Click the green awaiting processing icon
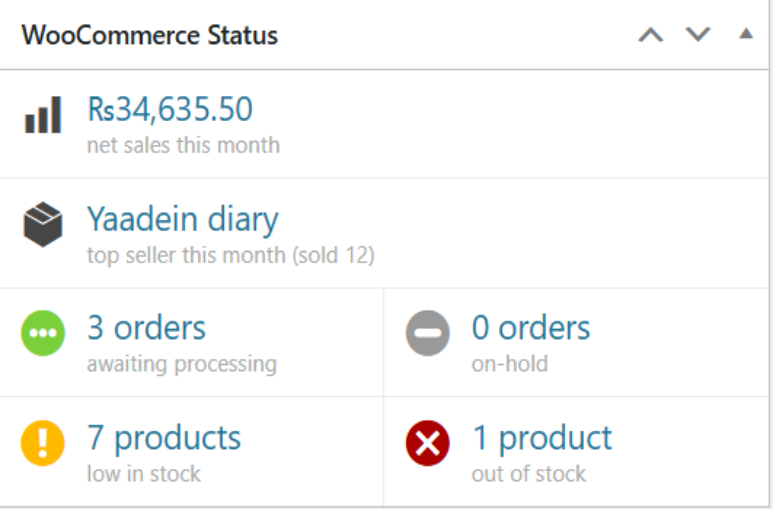The width and height of the screenshot is (773, 509). [x=43, y=334]
